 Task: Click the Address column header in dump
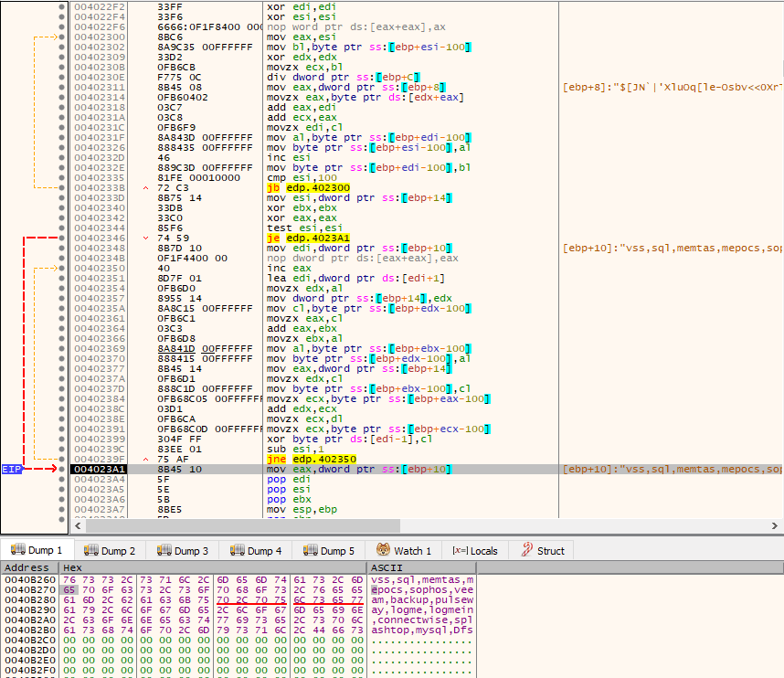[30, 567]
